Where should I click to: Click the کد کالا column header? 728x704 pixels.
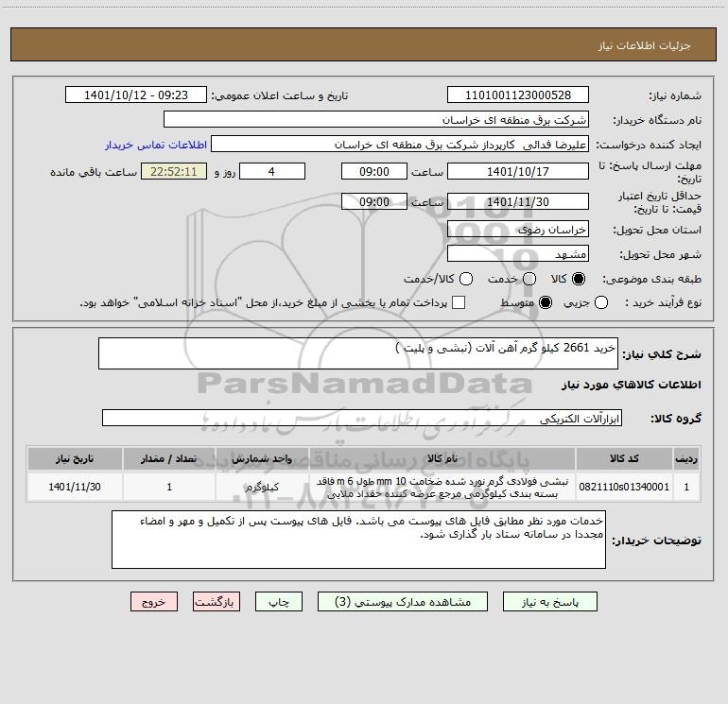(624, 458)
